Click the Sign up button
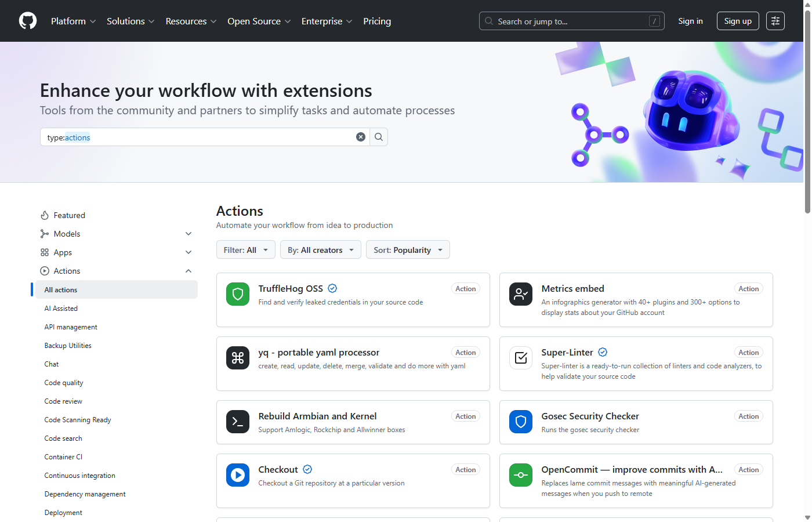The width and height of the screenshot is (812, 522). (737, 20)
